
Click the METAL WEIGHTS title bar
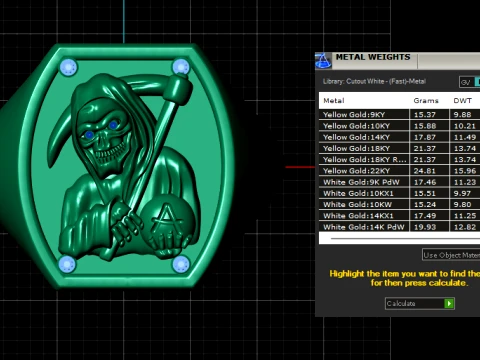(x=397, y=61)
